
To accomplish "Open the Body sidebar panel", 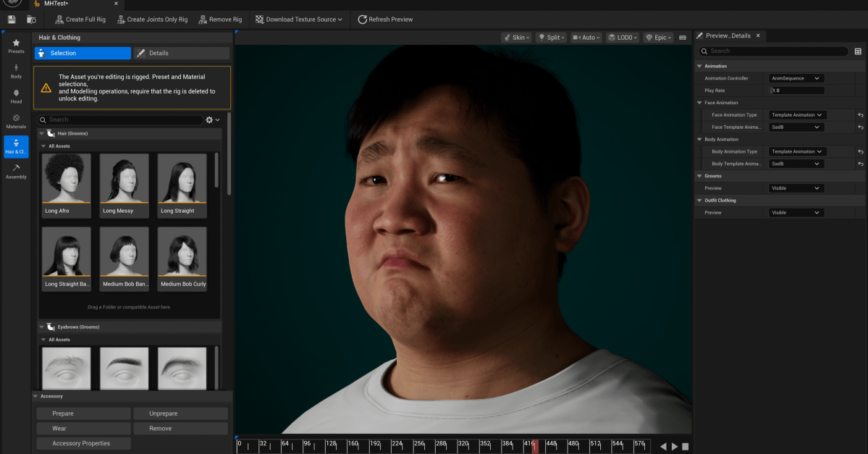I will [x=16, y=71].
